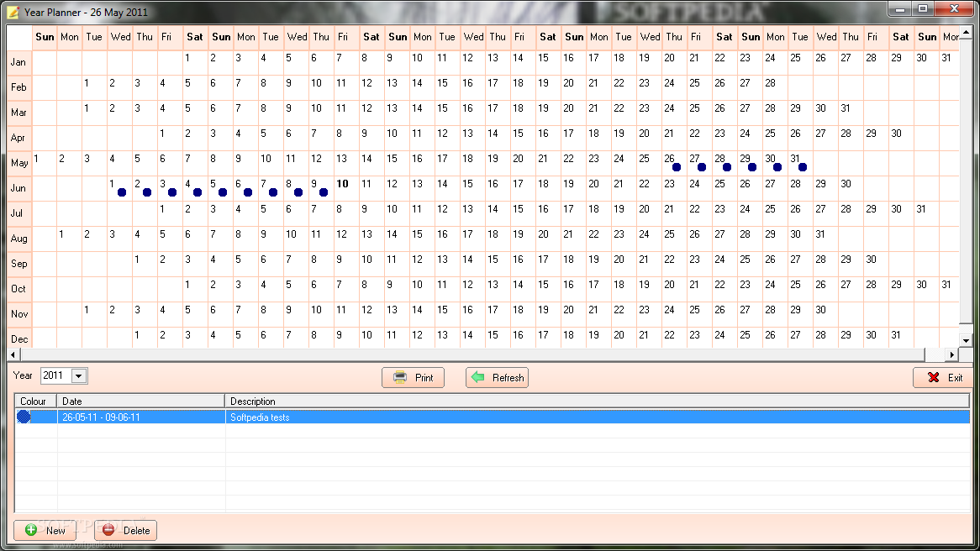Exit the Year Planner
The width and height of the screenshot is (980, 551).
click(944, 377)
